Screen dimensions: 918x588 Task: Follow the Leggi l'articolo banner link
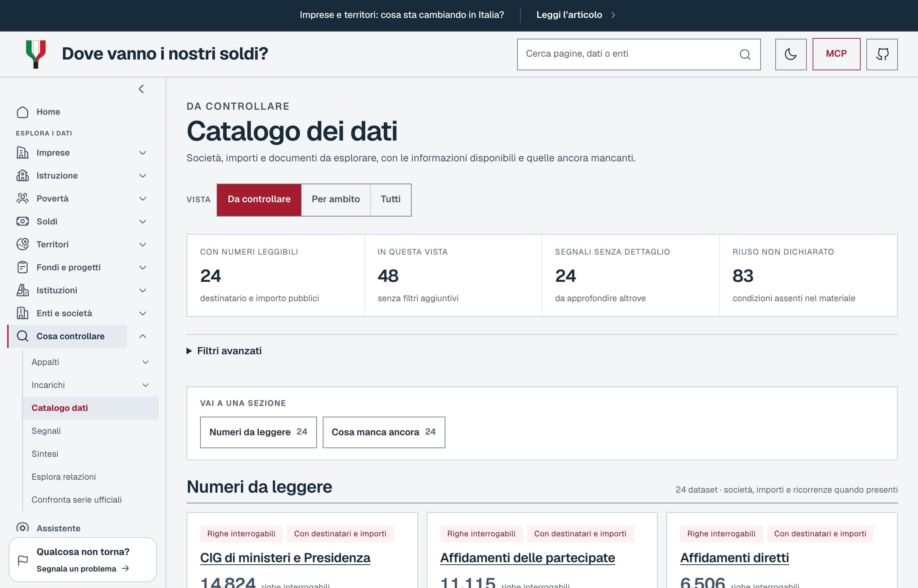click(576, 15)
